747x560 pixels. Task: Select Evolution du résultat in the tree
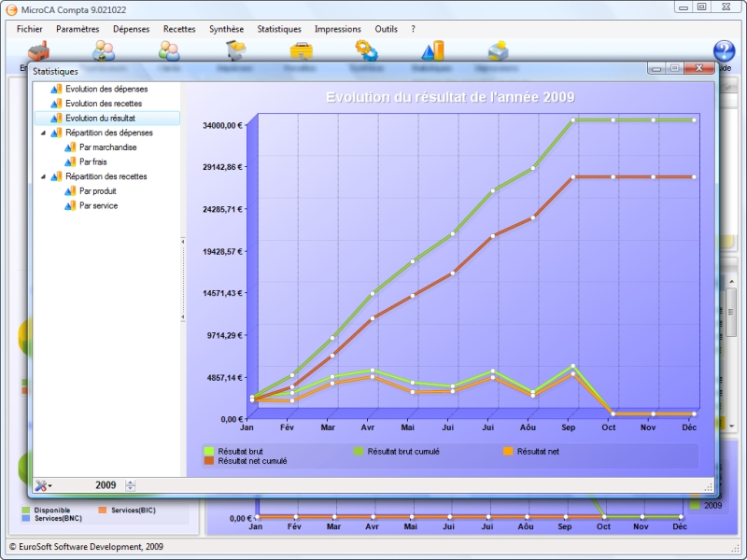click(100, 119)
